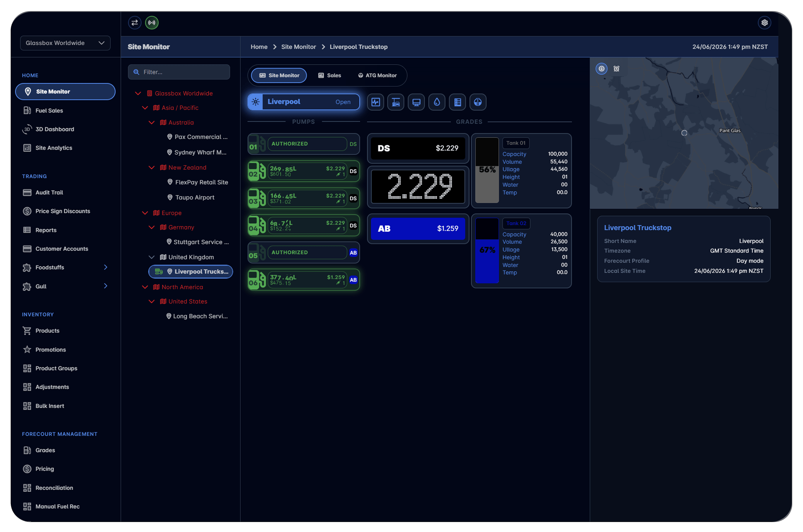The height and width of the screenshot is (532, 803).
Task: Open settings gear in top right corner
Action: [x=764, y=23]
